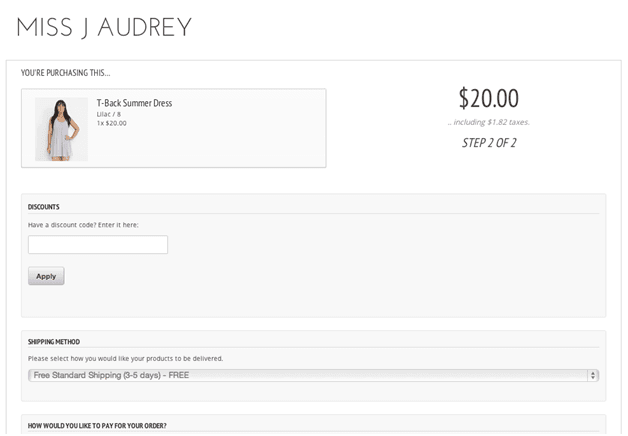Click the T-Back Summer Dress product title

pos(134,103)
